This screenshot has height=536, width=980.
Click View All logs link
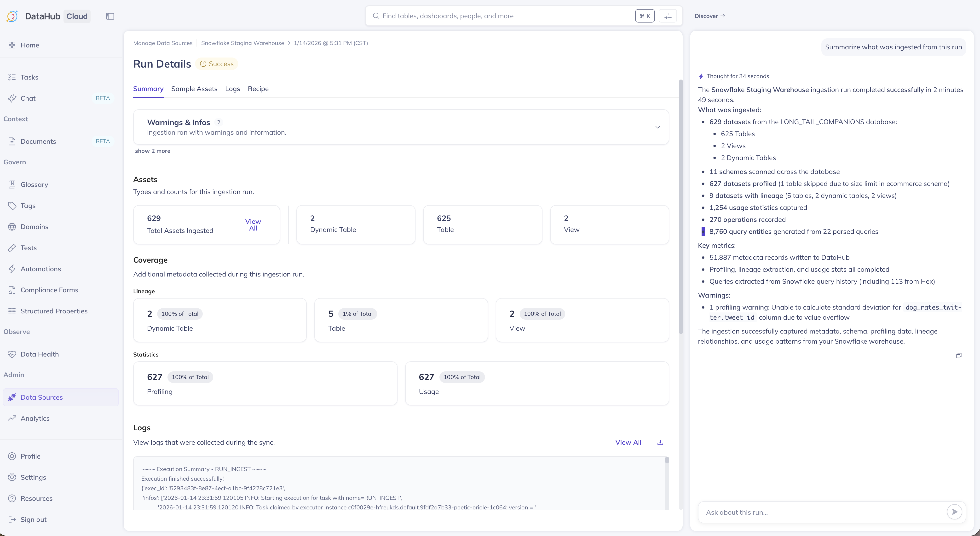[x=628, y=442]
